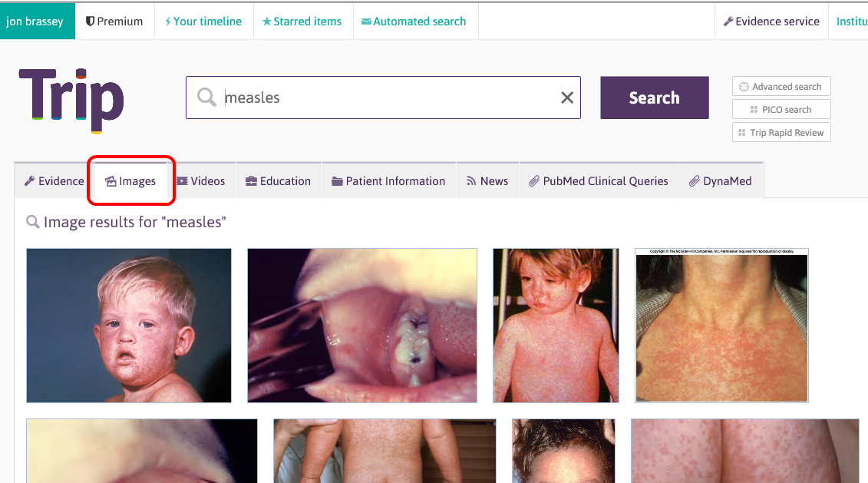Launch Trip Rapid Review
The width and height of the screenshot is (868, 483).
point(781,133)
